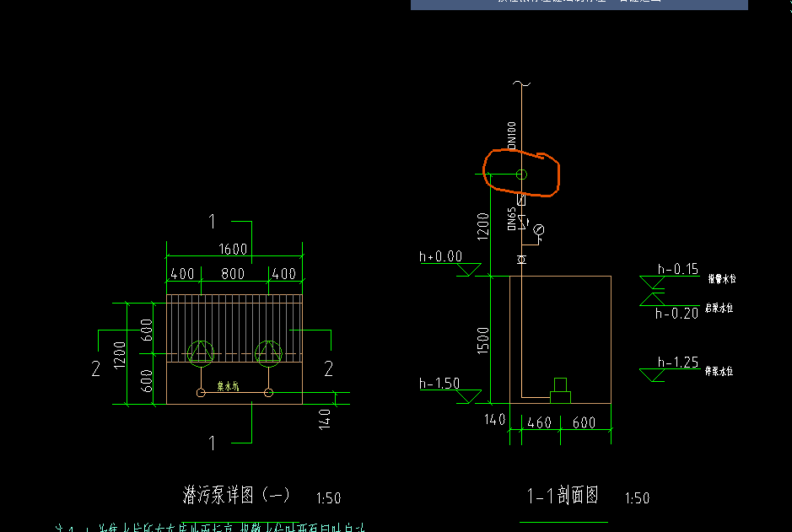Pick the elevation triangle under h-1.25

652,375
